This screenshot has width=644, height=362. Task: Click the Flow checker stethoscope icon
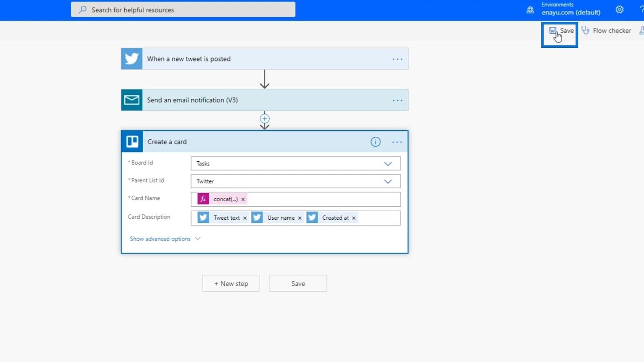click(586, 31)
